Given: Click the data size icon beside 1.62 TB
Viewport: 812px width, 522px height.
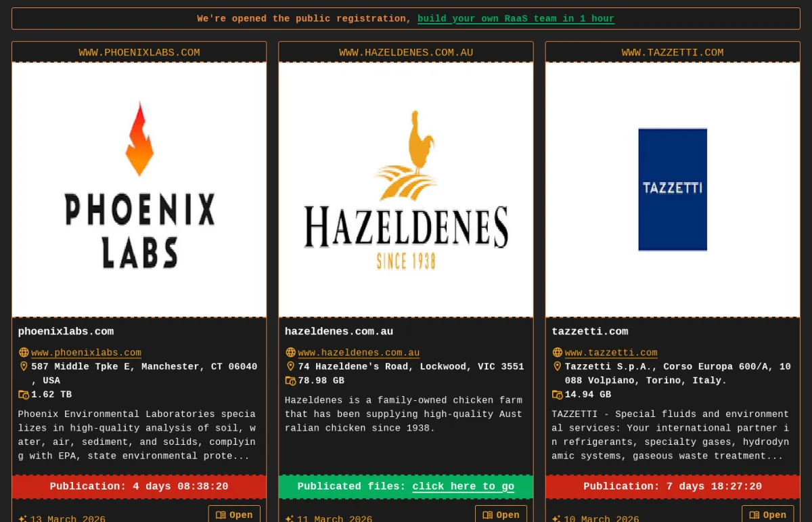Looking at the screenshot, I should (24, 395).
